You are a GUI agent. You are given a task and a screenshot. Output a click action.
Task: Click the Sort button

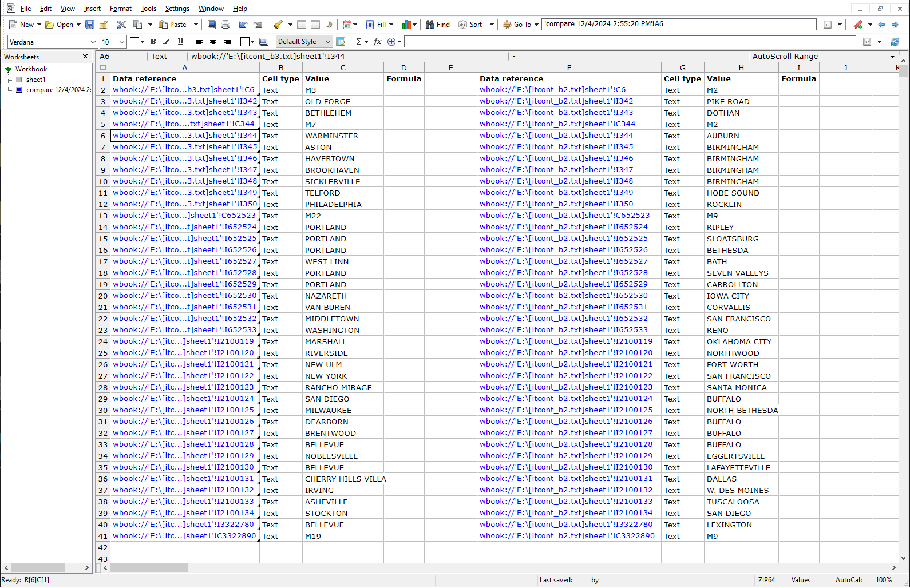470,25
